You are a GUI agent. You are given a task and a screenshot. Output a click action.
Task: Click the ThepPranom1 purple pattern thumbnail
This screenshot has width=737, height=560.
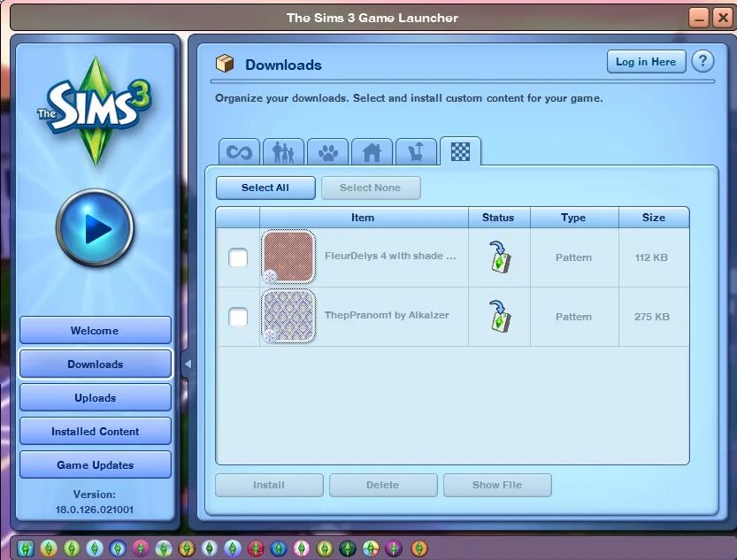click(x=288, y=316)
